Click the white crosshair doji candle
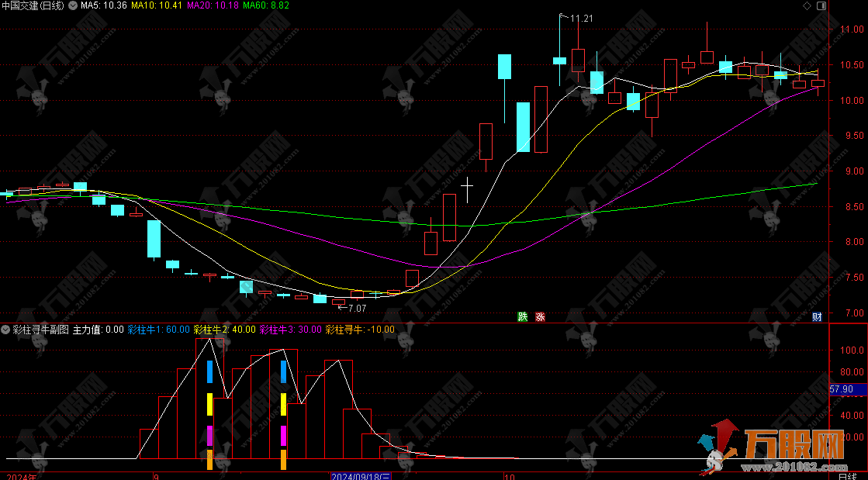 (x=467, y=189)
